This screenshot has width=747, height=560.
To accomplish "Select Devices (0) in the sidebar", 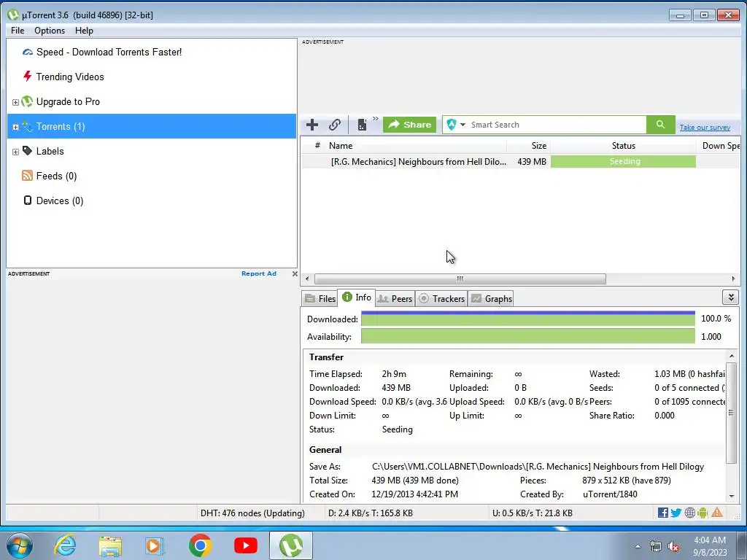I will pyautogui.click(x=60, y=201).
